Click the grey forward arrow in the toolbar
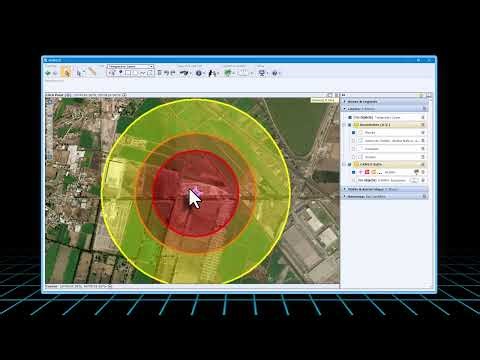This screenshot has width=480, height=360. [55, 73]
